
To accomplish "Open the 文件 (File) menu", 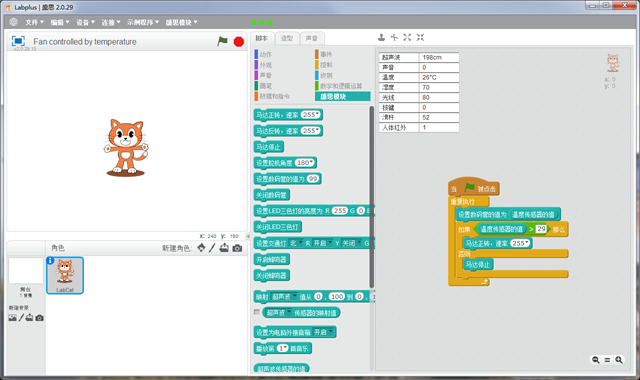I will coord(34,22).
